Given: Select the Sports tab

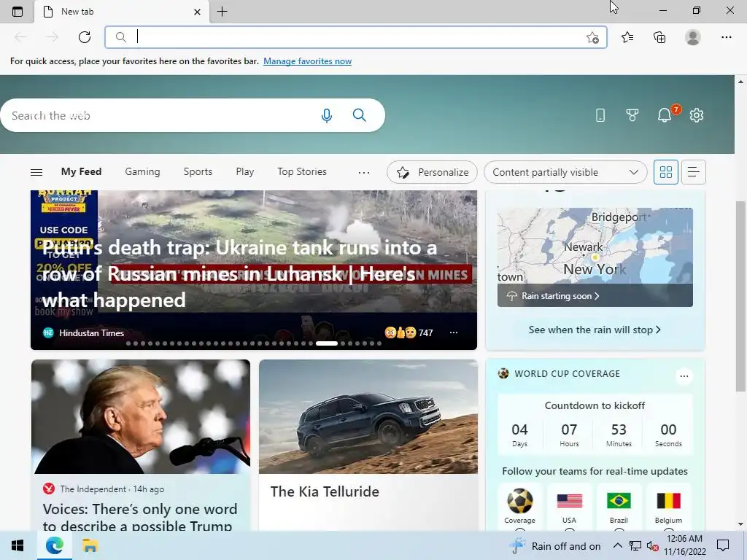Looking at the screenshot, I should tap(198, 172).
